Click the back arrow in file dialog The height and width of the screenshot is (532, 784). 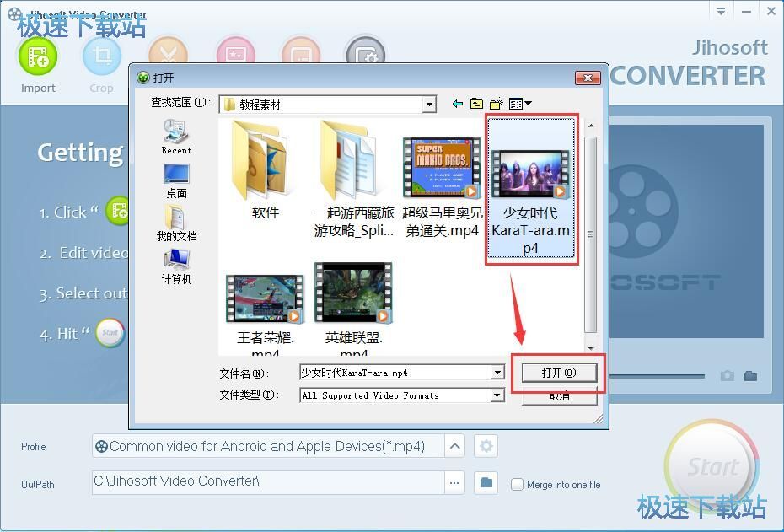(x=457, y=104)
